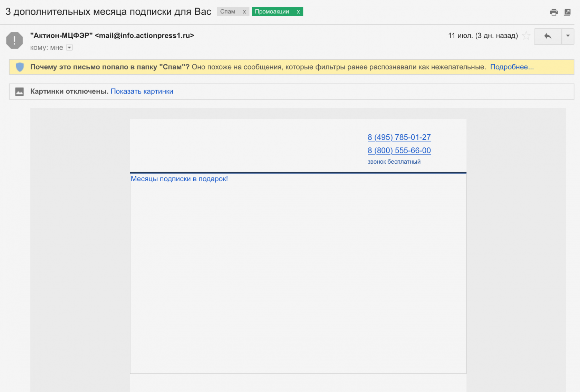
Task: Click Показать картинки to load the images
Action: [x=142, y=92]
